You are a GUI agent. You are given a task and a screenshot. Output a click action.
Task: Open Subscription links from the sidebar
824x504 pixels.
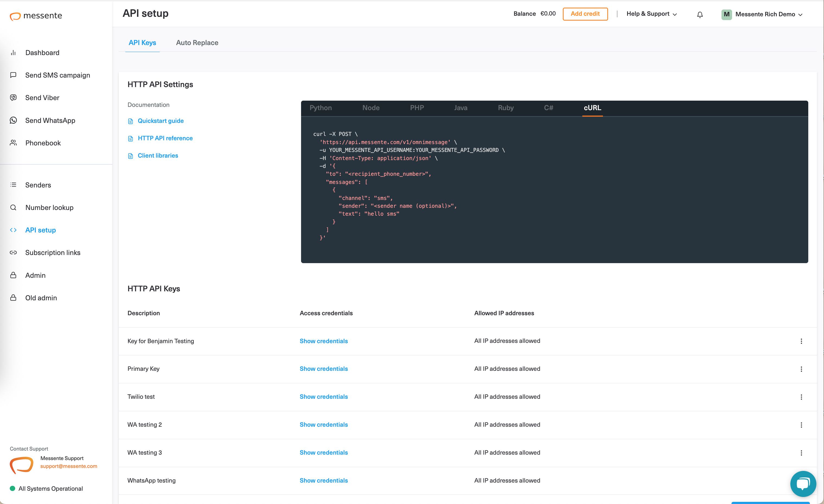53,253
